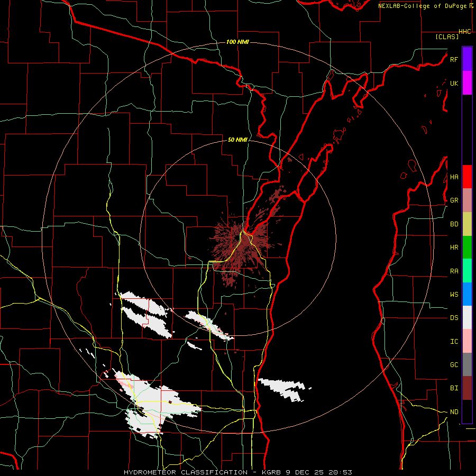Click the "[CLAS]" units label
Image resolution: width=476 pixels, height=476 pixels.
click(447, 37)
